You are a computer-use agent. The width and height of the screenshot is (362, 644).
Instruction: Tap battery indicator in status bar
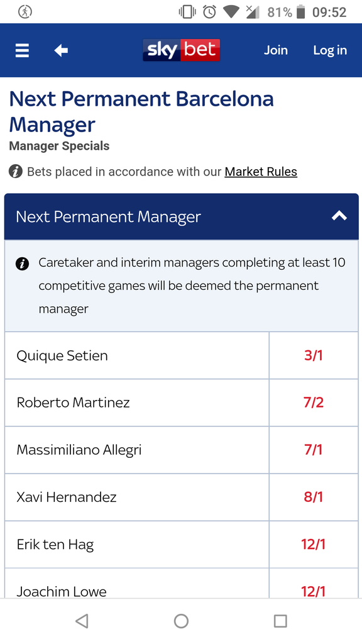coord(301,12)
